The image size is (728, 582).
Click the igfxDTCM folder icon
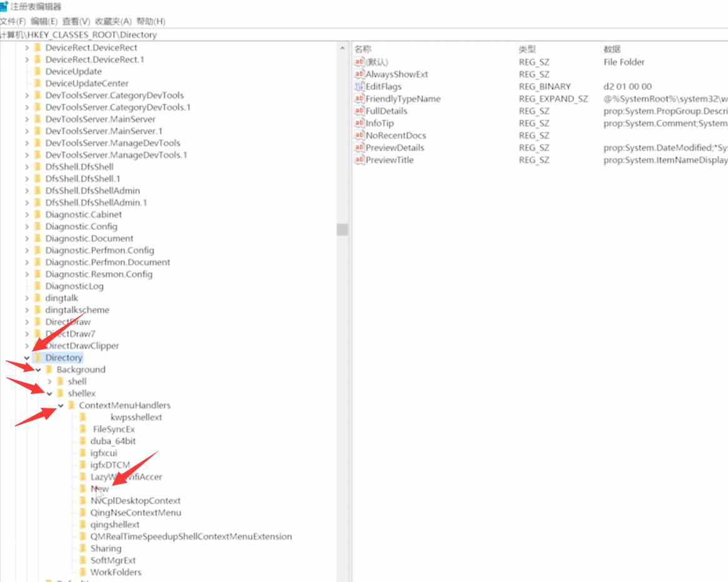[x=83, y=465]
